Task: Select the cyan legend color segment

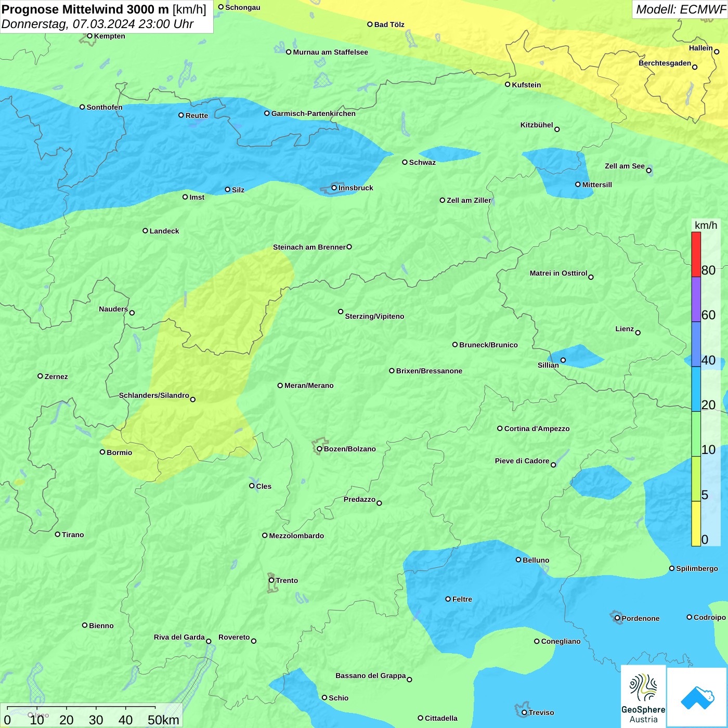Action: [x=696, y=389]
